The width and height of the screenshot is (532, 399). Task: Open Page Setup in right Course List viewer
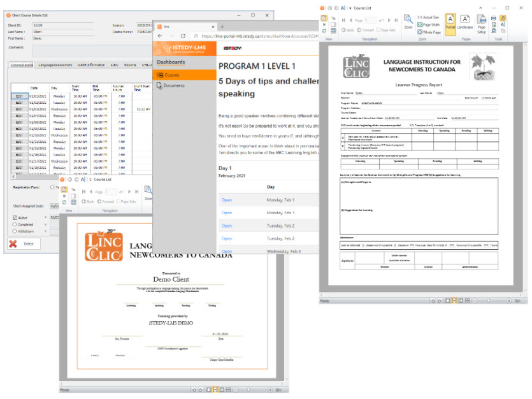pos(481,24)
